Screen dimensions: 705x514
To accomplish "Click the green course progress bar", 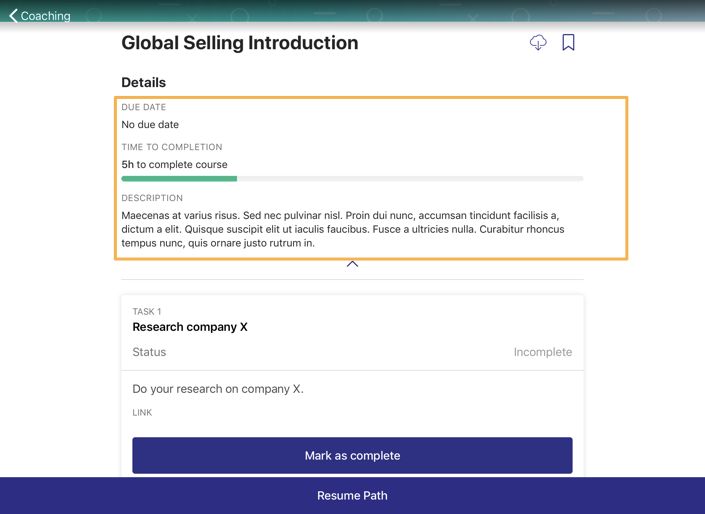I will click(x=179, y=179).
